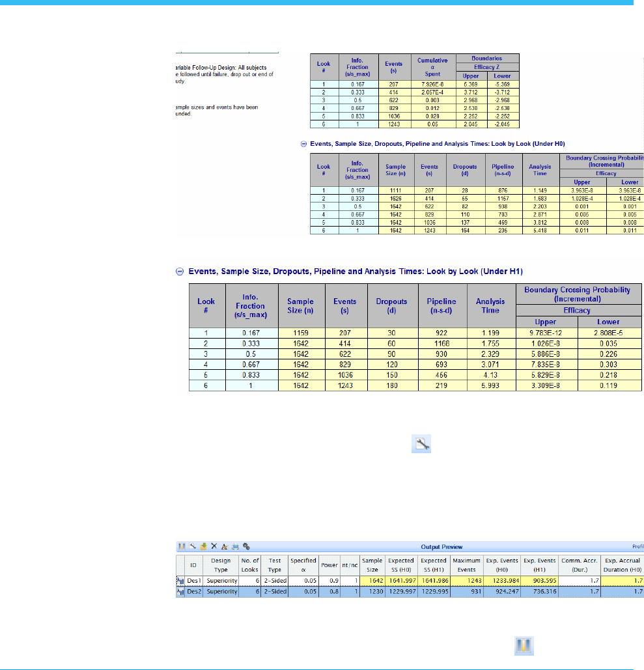Image resolution: width=644 pixels, height=670 pixels.
Task: Click the 'Analysis Time' header in H1 table
Action: [x=490, y=306]
